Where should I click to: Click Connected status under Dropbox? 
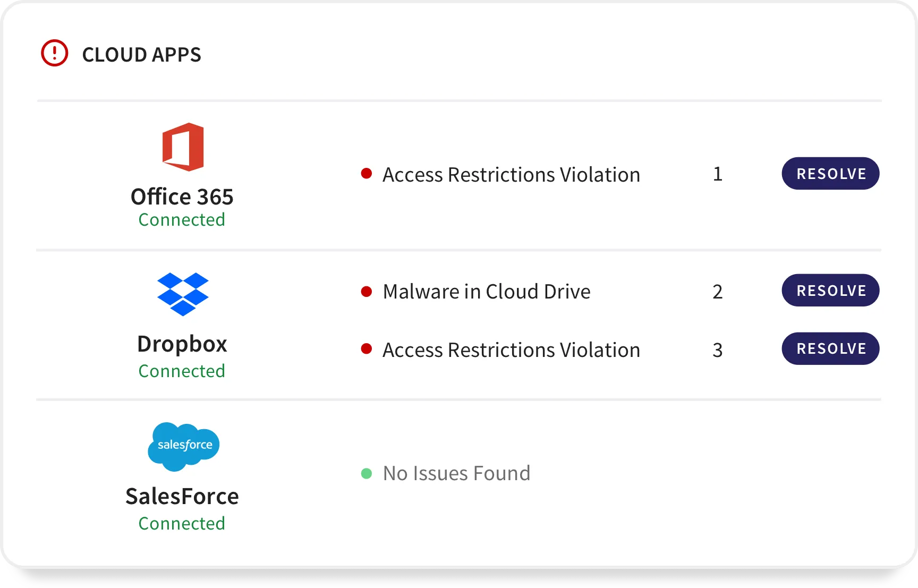182,371
